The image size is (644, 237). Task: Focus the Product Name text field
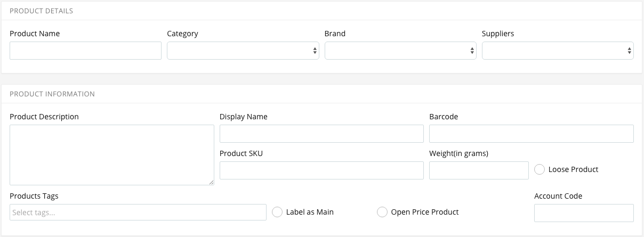click(x=85, y=51)
